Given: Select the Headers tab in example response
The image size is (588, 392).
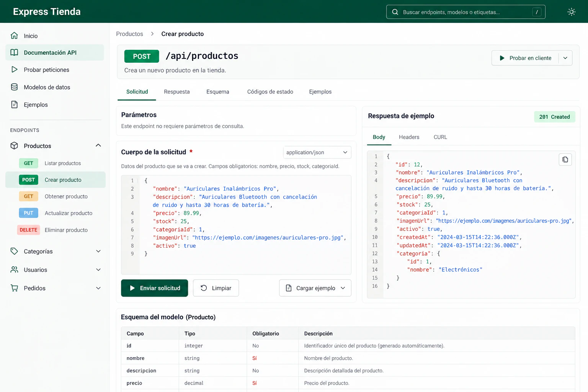Looking at the screenshot, I should pyautogui.click(x=409, y=137).
